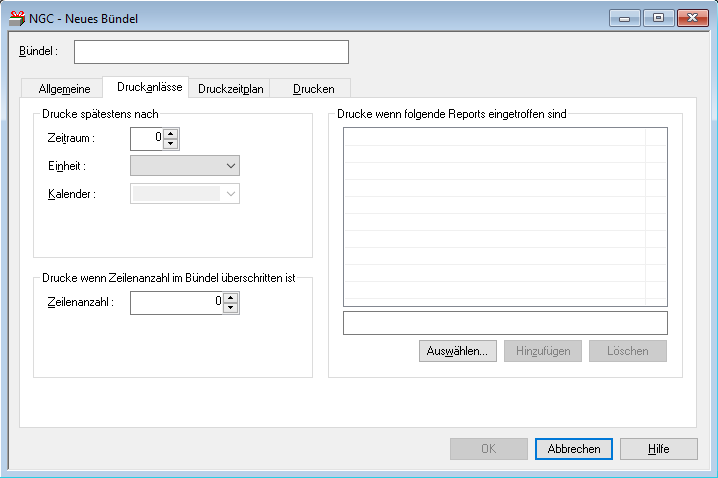Image resolution: width=718 pixels, height=478 pixels.
Task: Decrease Zeilenanzahl using the down spinner
Action: [231, 307]
